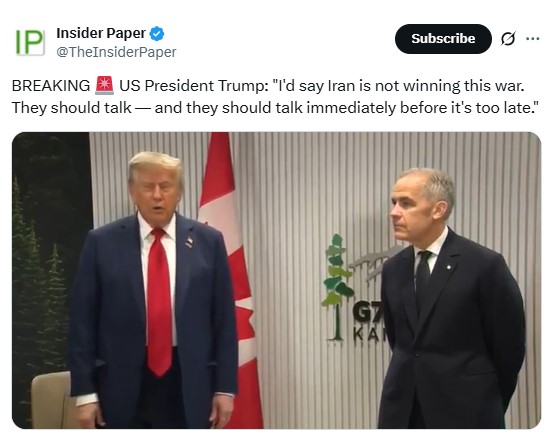Click the black Subscribe button
The width and height of the screenshot is (550, 434).
(443, 39)
